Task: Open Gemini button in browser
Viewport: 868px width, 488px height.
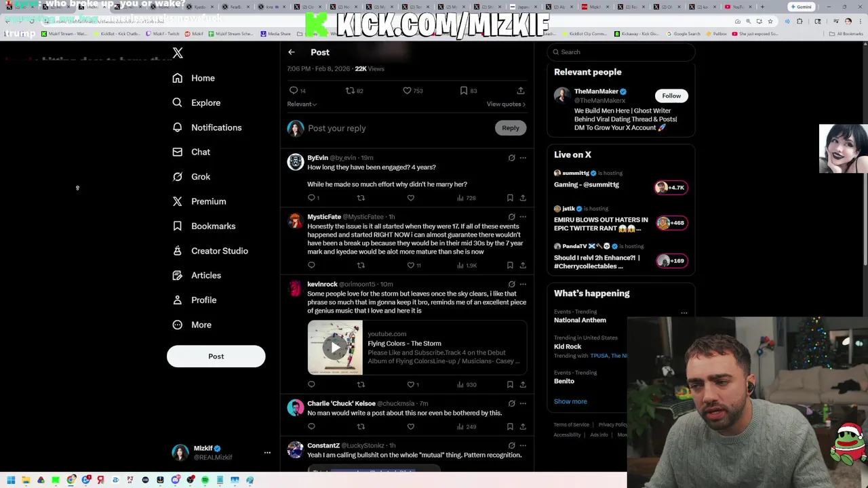Action: tap(801, 7)
